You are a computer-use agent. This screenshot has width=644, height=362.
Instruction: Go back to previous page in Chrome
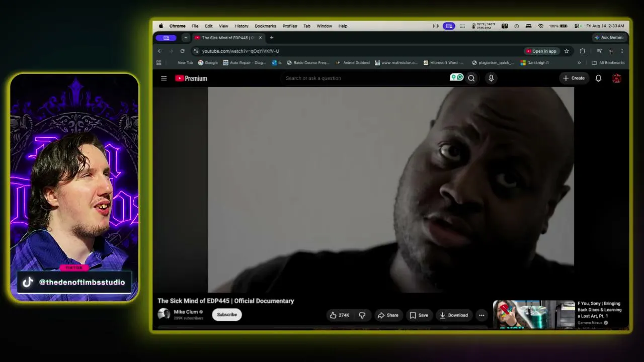[159, 51]
